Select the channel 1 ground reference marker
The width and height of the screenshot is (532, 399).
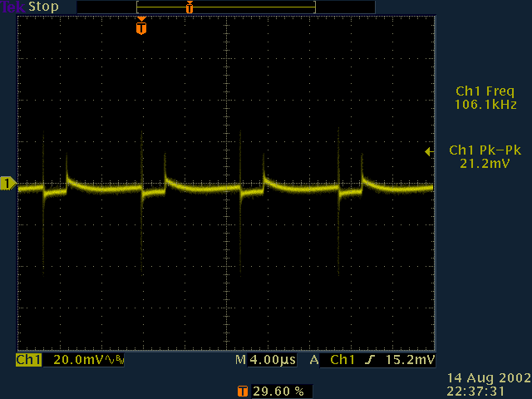pos(7,184)
